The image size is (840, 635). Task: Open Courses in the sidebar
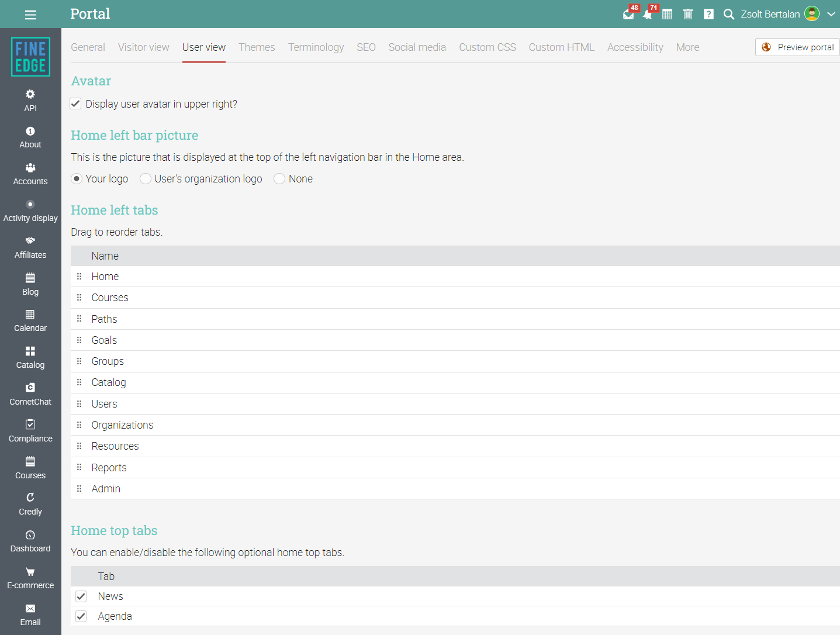click(30, 468)
